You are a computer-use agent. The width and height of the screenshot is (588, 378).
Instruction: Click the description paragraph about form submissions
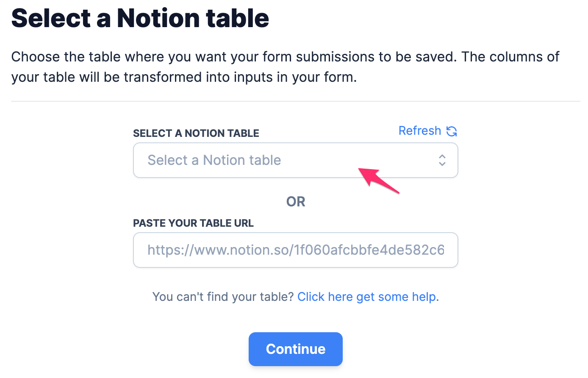285,67
